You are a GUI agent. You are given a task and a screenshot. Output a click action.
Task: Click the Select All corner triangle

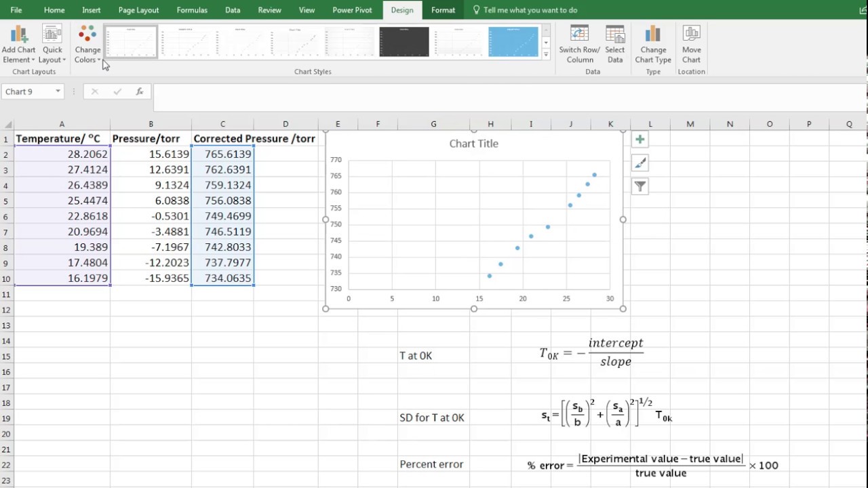coord(7,124)
